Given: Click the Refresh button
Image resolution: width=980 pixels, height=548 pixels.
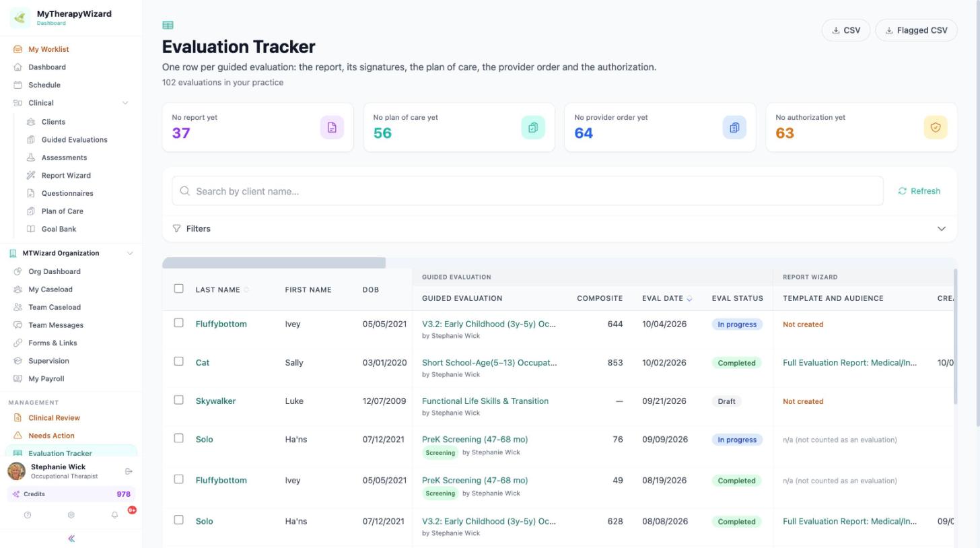Looking at the screenshot, I should [x=919, y=191].
